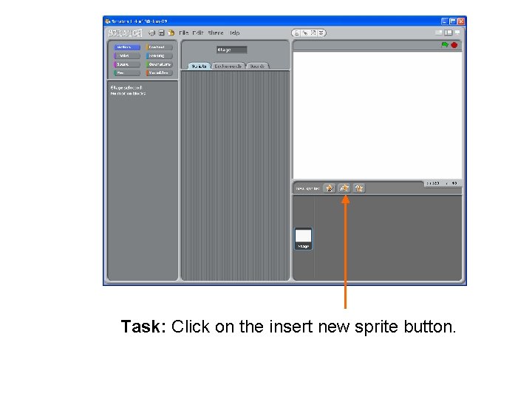Image resolution: width=532 pixels, height=399 pixels.
Task: Select the Shrink sprite tool
Action: tap(321, 33)
